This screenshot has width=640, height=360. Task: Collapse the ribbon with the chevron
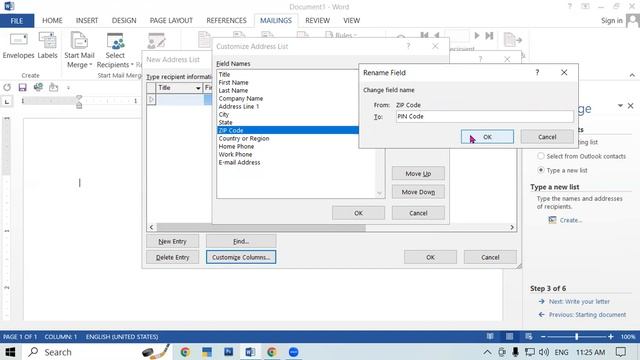[632, 75]
